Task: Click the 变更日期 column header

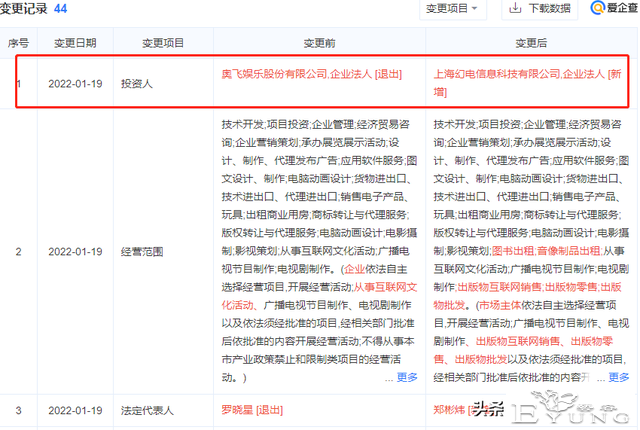Action: click(x=75, y=43)
